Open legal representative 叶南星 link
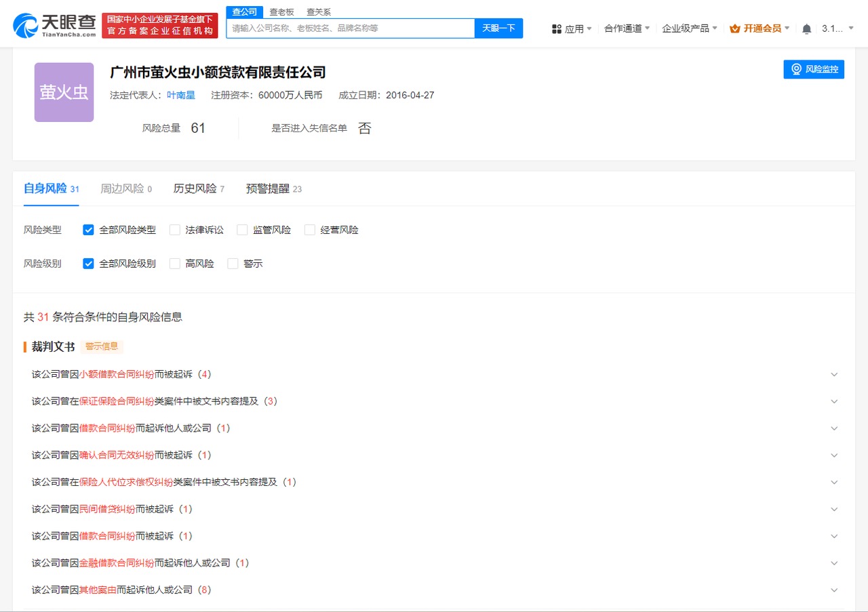 pyautogui.click(x=181, y=95)
